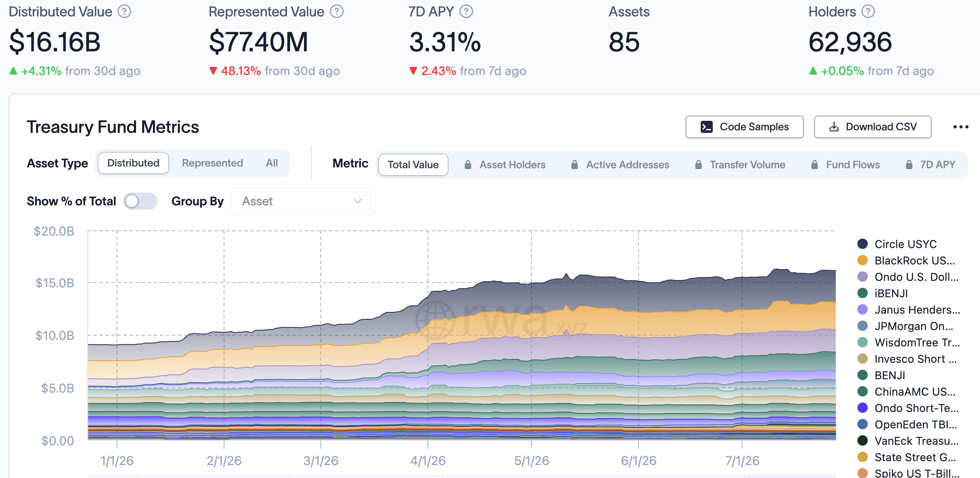Screen dimensions: 980x478
Task: Click the 4/1/26 x-axis date label
Action: pos(428,461)
